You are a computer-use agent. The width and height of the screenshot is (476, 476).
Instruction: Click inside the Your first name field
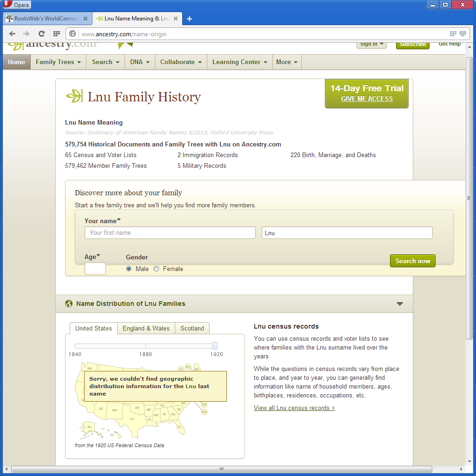click(x=170, y=232)
